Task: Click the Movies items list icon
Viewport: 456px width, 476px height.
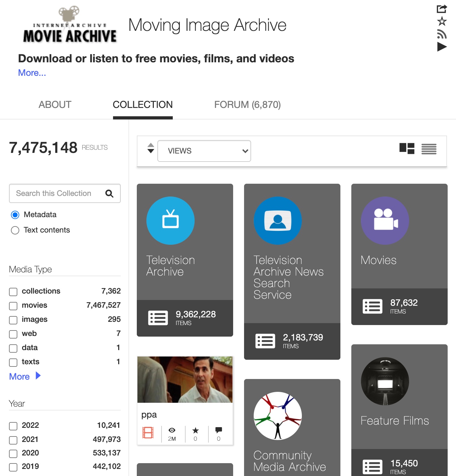Action: [373, 306]
